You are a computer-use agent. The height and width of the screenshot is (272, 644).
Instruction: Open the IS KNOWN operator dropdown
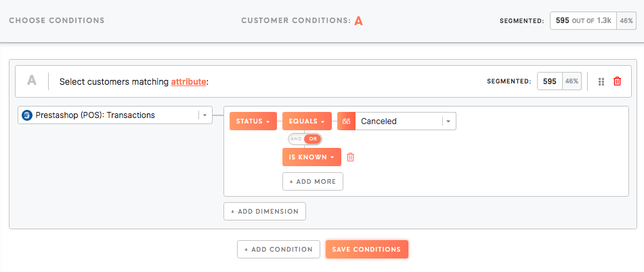tap(312, 157)
